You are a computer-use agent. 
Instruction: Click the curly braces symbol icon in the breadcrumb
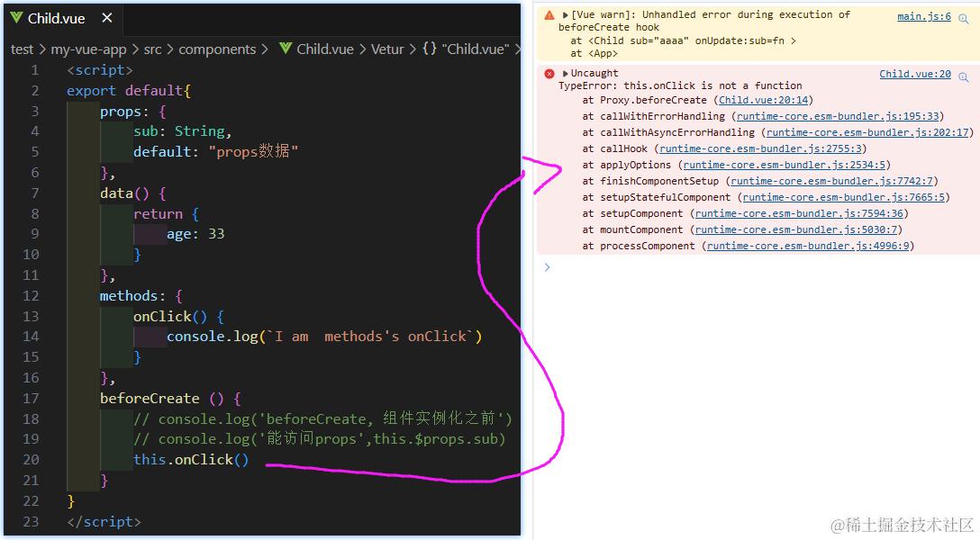click(430, 49)
